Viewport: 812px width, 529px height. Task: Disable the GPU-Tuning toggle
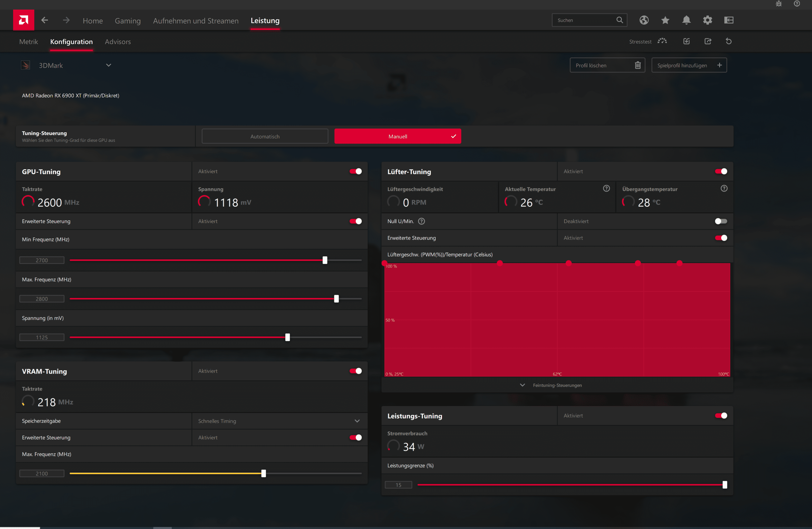point(356,171)
